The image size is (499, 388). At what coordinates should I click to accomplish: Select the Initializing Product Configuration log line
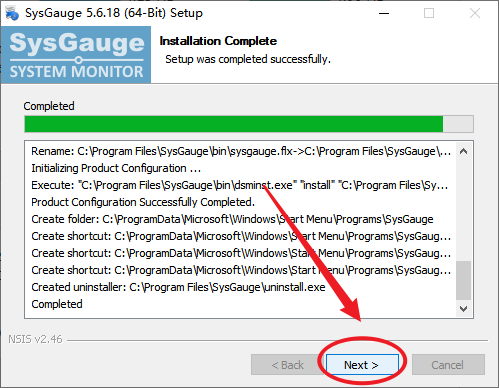point(116,168)
